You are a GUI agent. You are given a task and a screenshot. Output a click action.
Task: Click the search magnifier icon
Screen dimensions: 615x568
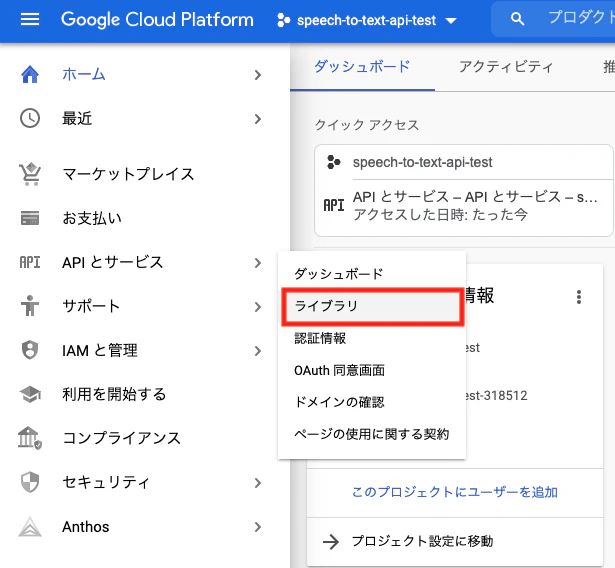click(x=517, y=18)
